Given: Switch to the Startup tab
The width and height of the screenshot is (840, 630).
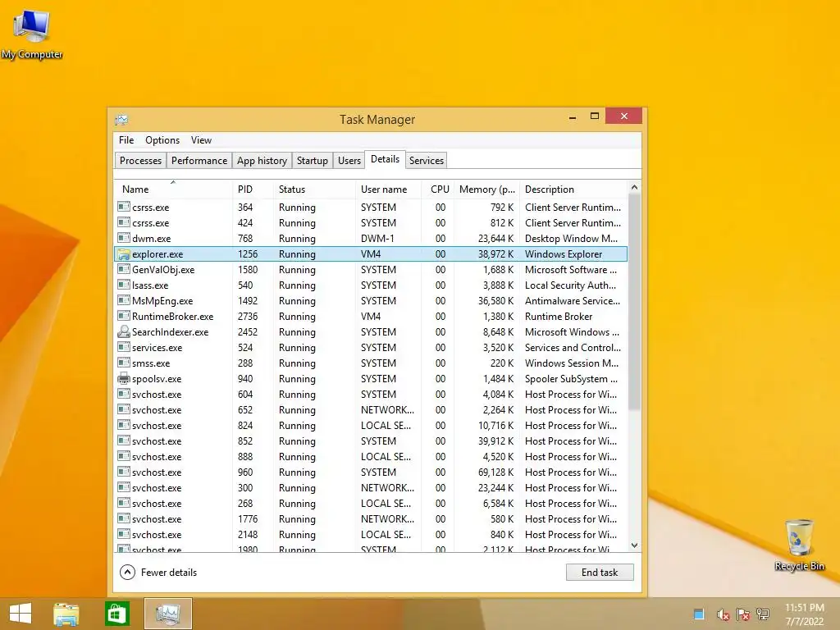Looking at the screenshot, I should pos(313,161).
